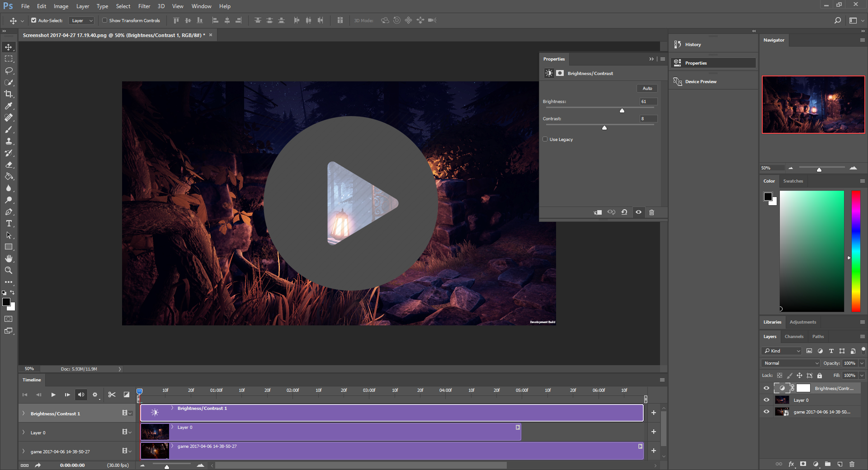Switch to the Swatches tab
The image size is (868, 470).
coord(793,181)
